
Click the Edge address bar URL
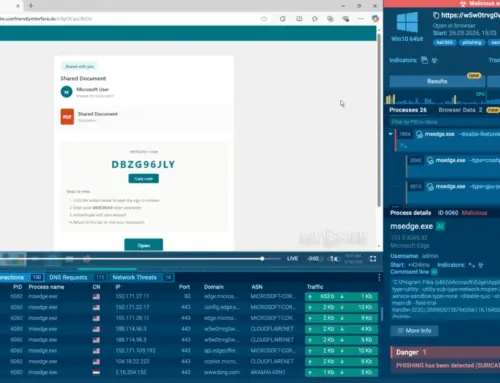pyautogui.click(x=46, y=19)
